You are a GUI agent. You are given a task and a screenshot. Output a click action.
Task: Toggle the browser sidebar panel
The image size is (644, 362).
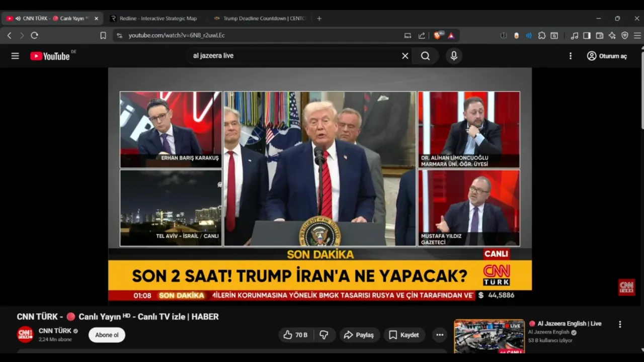coord(587,35)
